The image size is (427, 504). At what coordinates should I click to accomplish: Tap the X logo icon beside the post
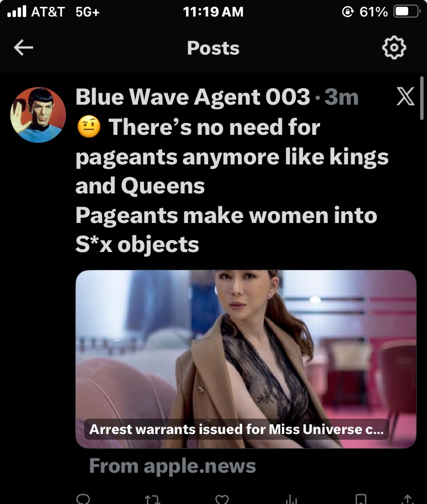pyautogui.click(x=405, y=96)
